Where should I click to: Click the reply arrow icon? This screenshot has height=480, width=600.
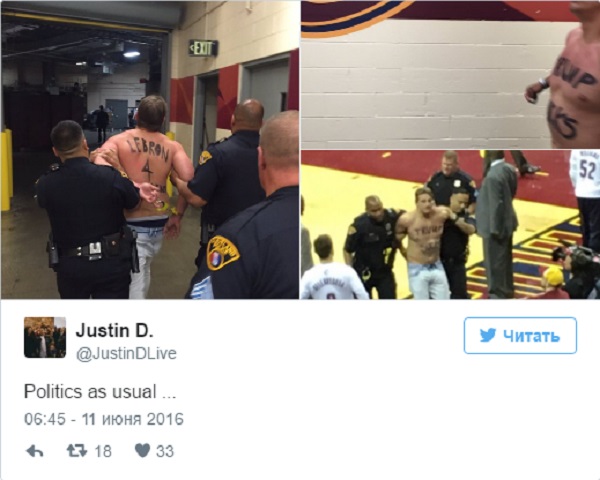coord(34,451)
